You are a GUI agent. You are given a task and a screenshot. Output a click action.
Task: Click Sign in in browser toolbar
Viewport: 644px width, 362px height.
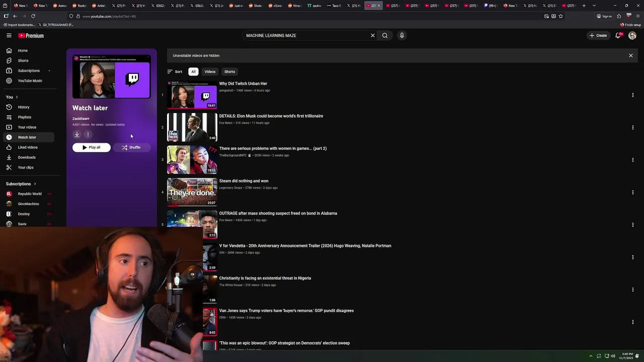tap(604, 16)
